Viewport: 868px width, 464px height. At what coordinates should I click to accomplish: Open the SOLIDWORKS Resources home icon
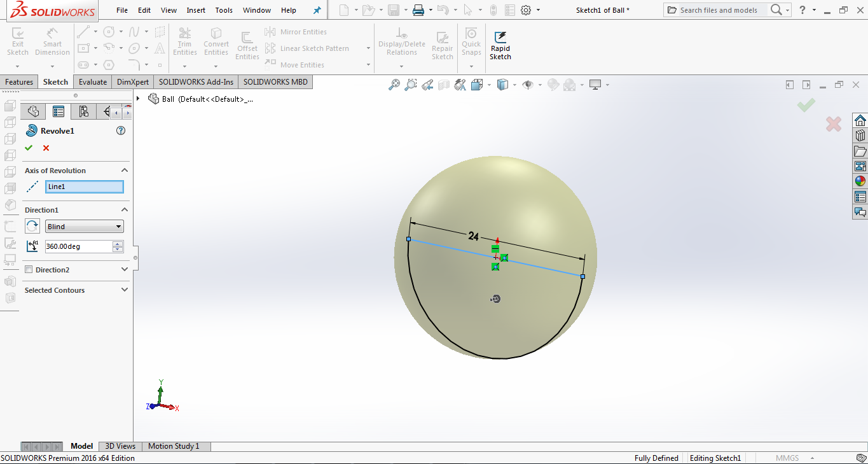(x=860, y=120)
